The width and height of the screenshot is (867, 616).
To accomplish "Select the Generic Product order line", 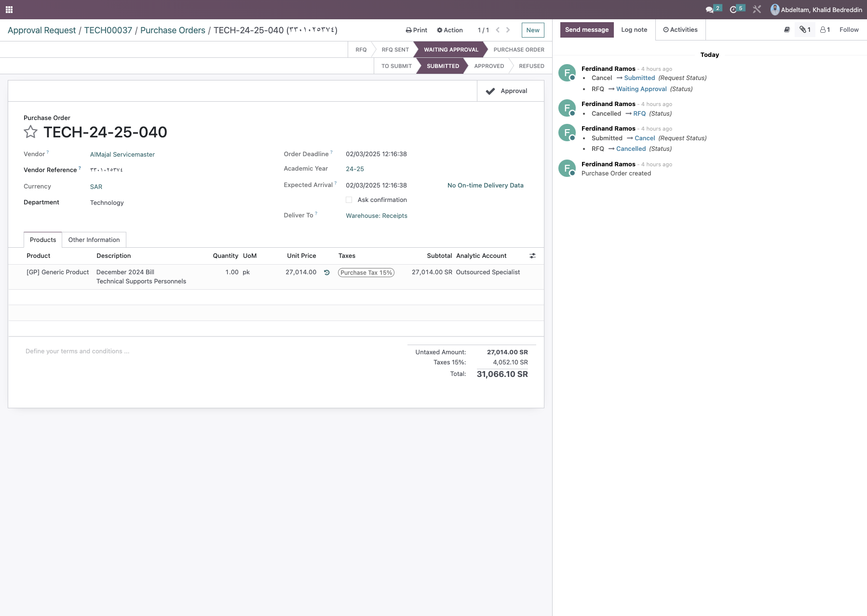I will click(x=276, y=277).
